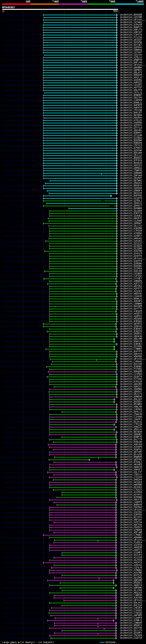Click the arrowhead of hit B4FMV6's alignment bar

click(111, 196)
